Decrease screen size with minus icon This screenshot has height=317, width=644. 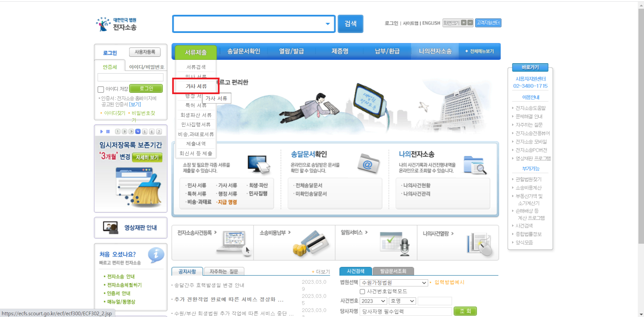470,23
